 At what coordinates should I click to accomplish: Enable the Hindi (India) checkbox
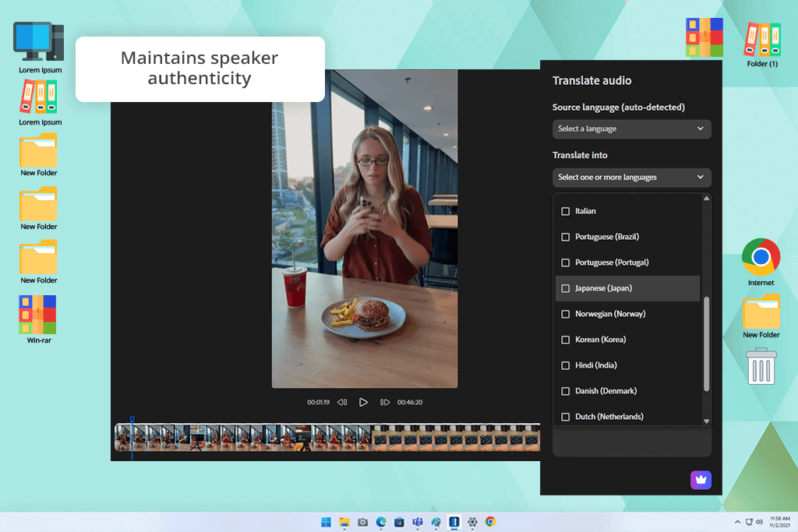565,365
